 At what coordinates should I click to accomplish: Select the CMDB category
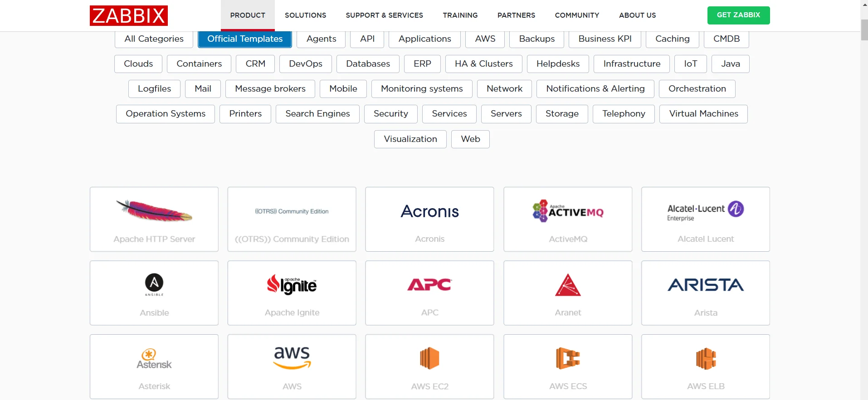pos(727,39)
